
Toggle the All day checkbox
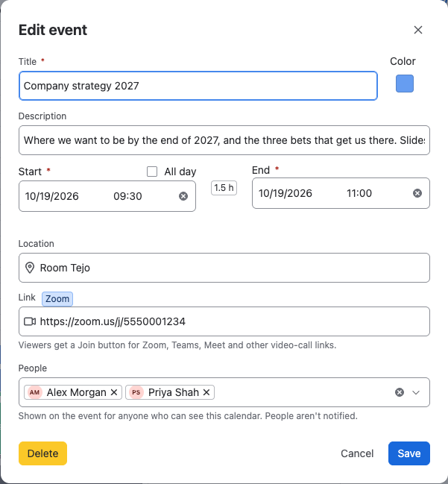pyautogui.click(x=152, y=172)
